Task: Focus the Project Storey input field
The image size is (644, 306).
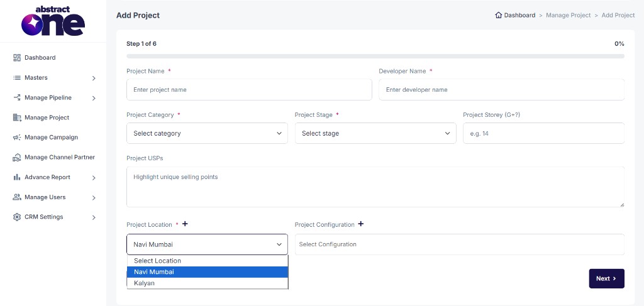Action: 543,133
